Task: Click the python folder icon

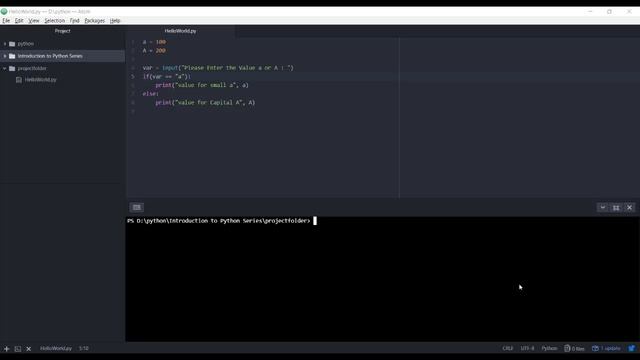Action: pos(12,44)
